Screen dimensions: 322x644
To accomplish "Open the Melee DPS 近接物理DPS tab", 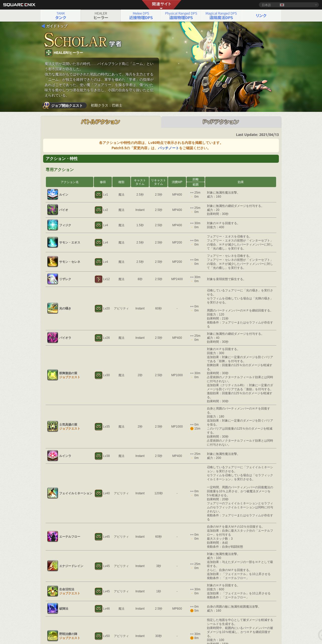I will 141,16.
